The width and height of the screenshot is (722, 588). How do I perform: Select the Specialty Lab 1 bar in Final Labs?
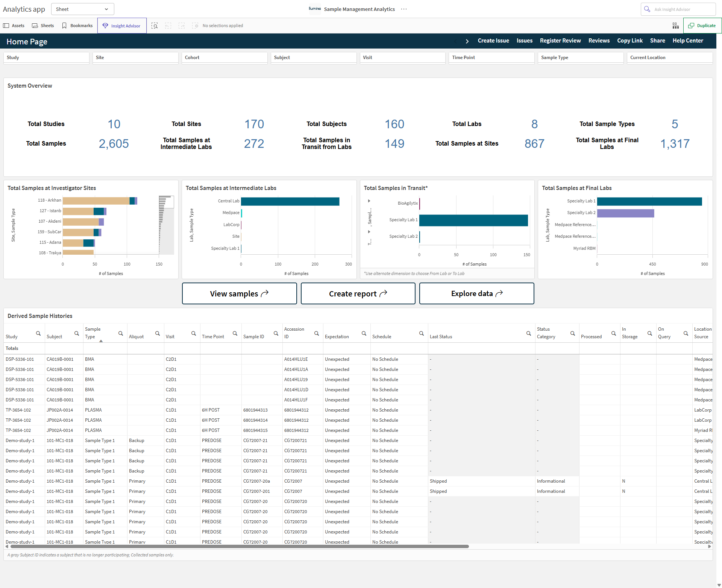click(649, 201)
